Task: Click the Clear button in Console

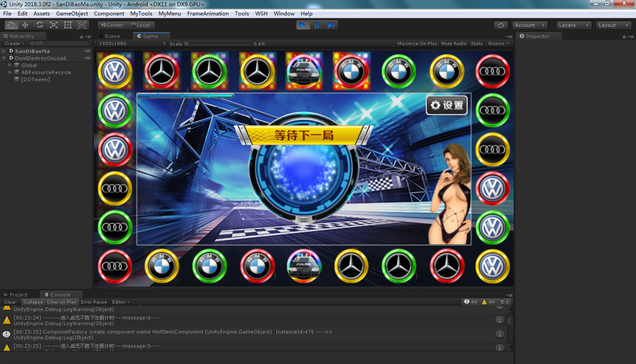Action: point(10,302)
